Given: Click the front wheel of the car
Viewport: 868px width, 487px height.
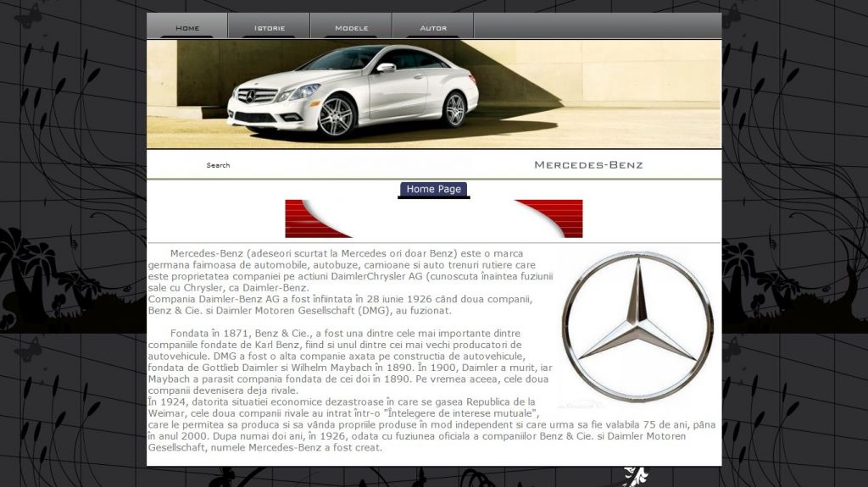Looking at the screenshot, I should tap(336, 117).
